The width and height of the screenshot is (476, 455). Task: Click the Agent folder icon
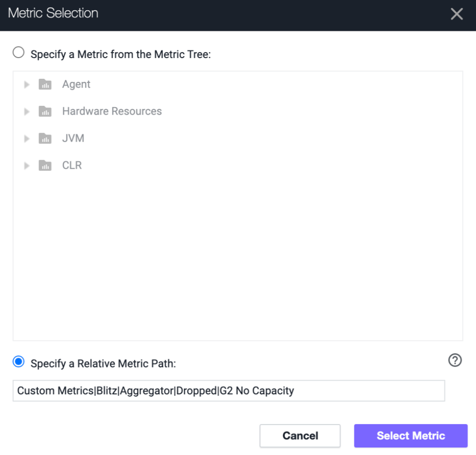tap(45, 84)
